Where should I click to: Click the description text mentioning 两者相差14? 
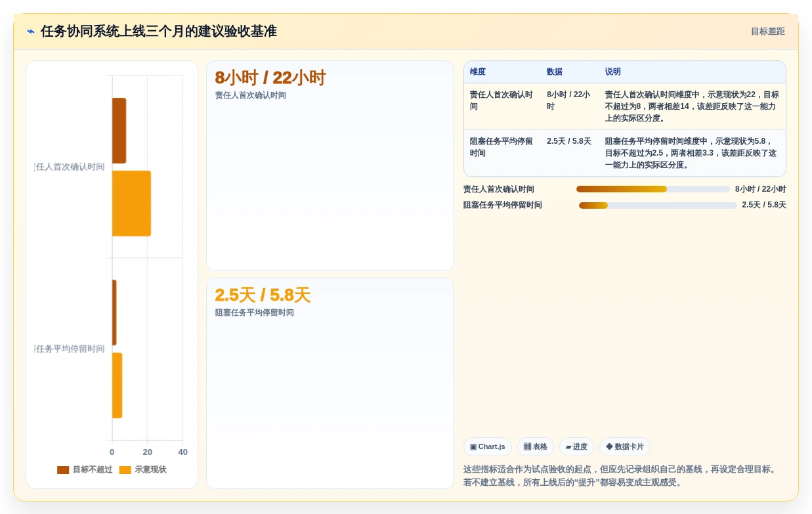click(x=692, y=106)
